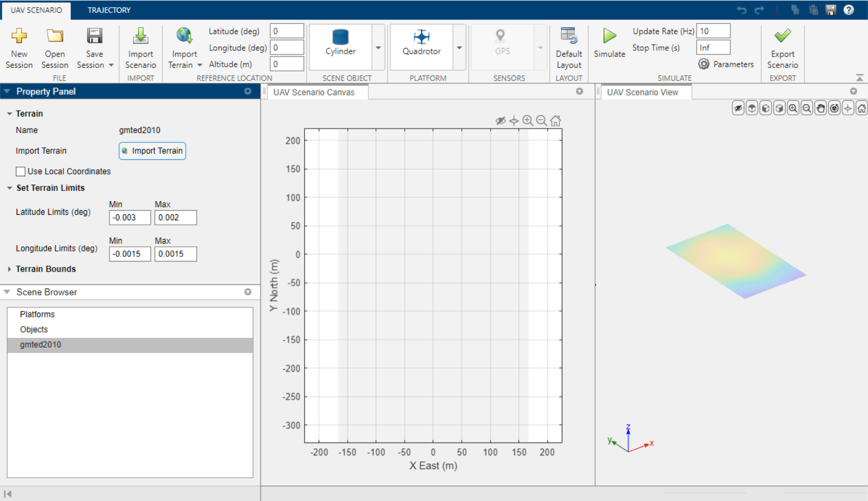The height and width of the screenshot is (501, 868).
Task: Open the Save Session dropdown arrow
Action: point(111,65)
